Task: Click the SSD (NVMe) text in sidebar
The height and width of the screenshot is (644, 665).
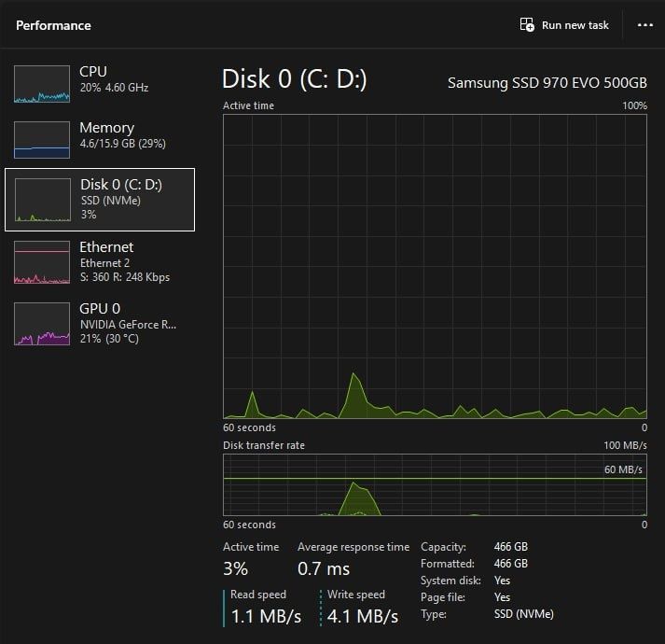Action: (x=111, y=201)
